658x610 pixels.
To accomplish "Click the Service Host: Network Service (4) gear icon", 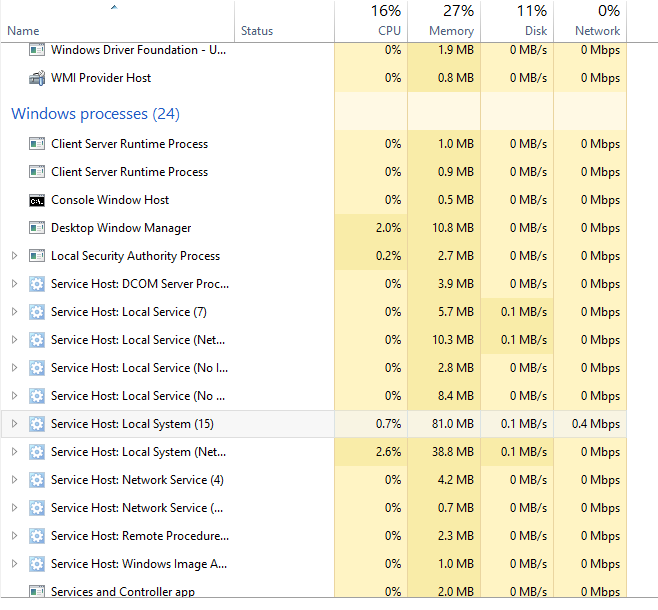I will tap(37, 480).
